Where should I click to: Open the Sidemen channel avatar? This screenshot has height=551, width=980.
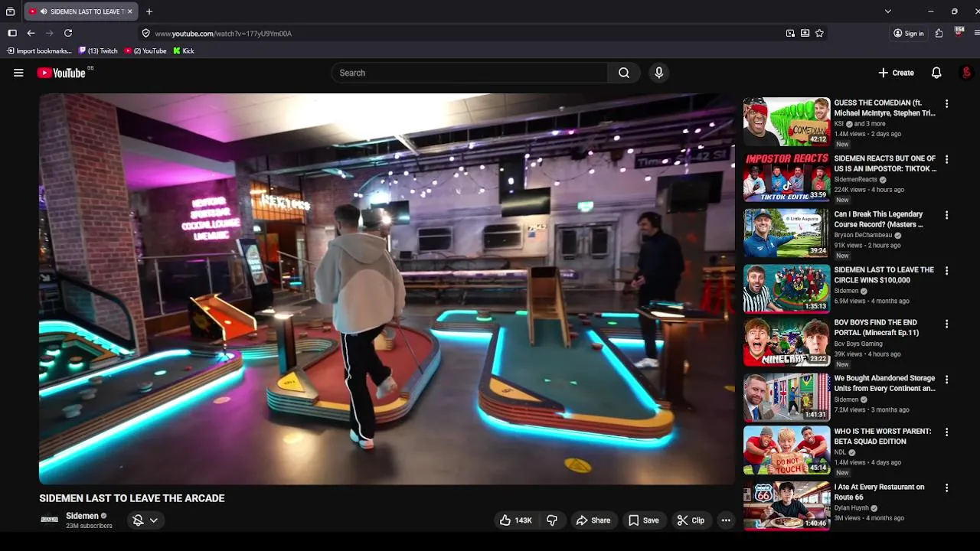(49, 520)
